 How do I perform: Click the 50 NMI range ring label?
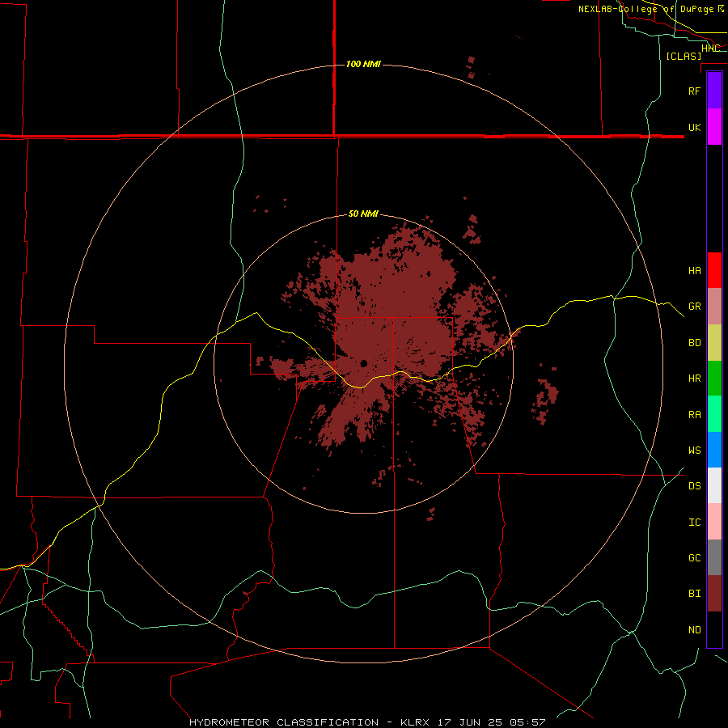click(x=363, y=214)
